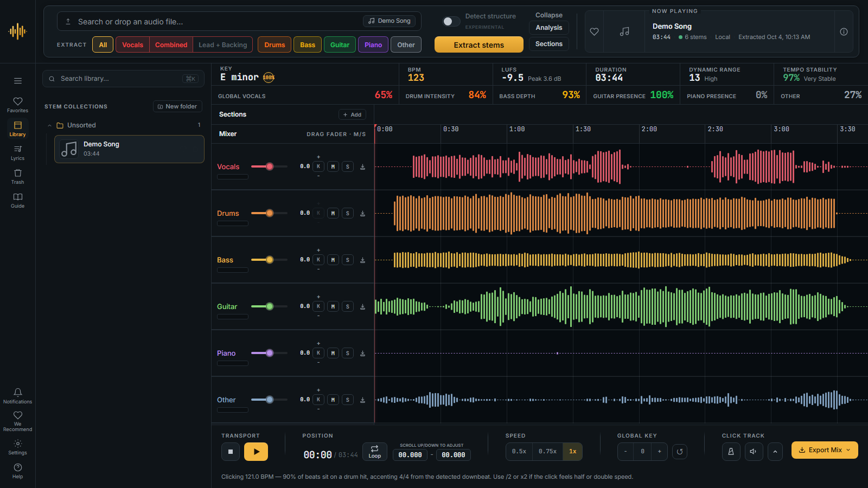Open the hamburger menu in sidebar
The image size is (868, 488).
pyautogui.click(x=18, y=81)
